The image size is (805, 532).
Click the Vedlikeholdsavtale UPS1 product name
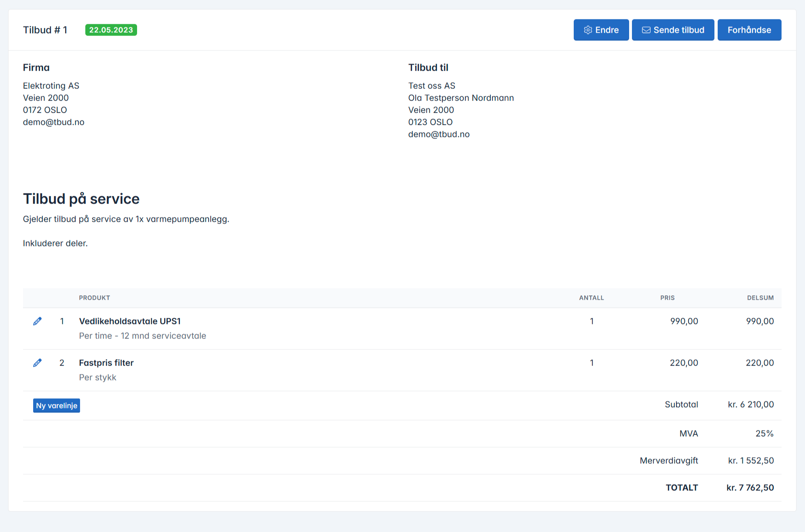[x=130, y=321]
